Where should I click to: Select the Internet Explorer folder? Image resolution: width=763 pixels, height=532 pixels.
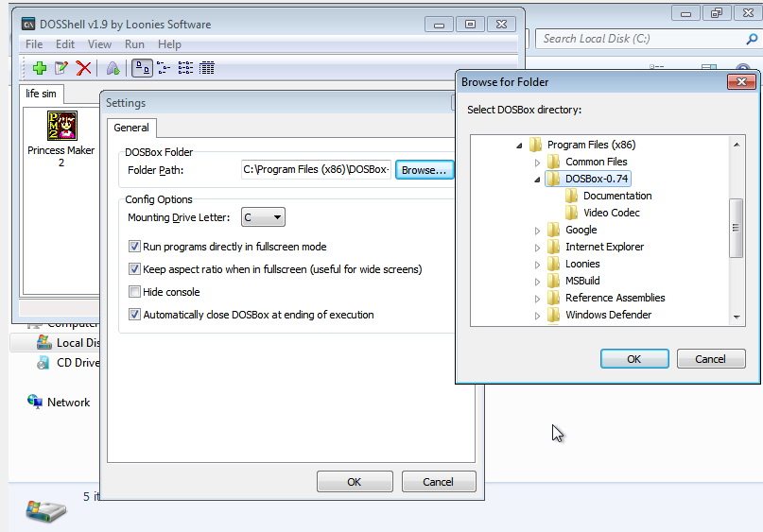604,247
